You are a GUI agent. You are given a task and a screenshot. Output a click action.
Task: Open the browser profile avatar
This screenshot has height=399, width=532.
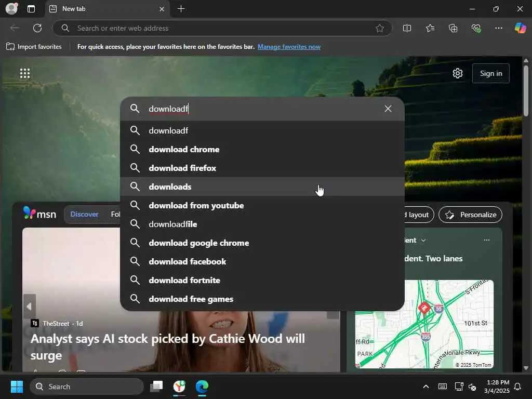pos(11,8)
